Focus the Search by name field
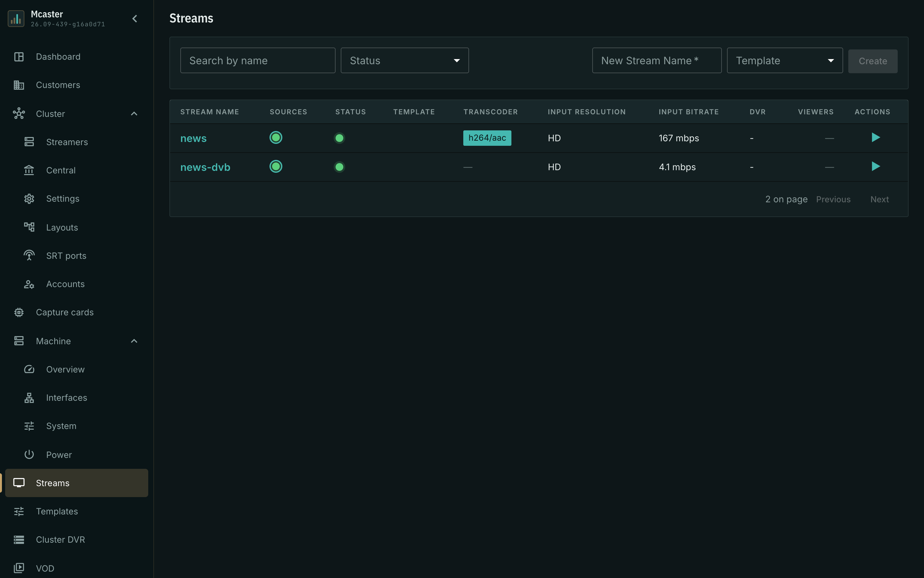This screenshot has height=578, width=924. (x=258, y=60)
